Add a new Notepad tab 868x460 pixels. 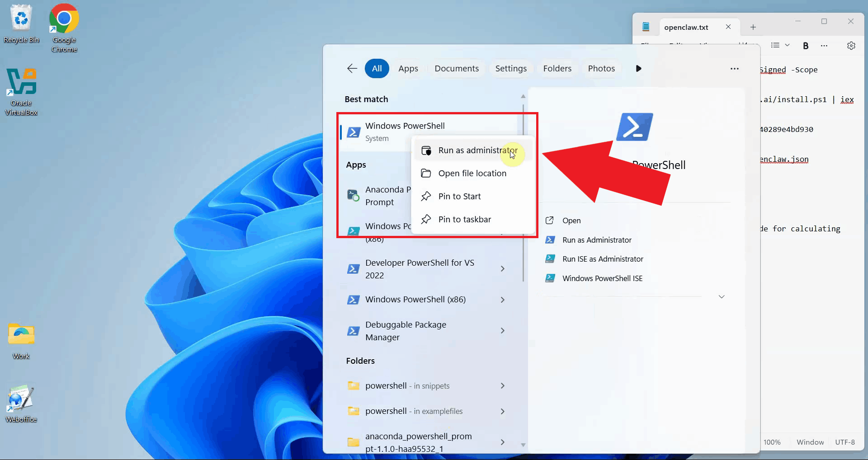point(753,27)
